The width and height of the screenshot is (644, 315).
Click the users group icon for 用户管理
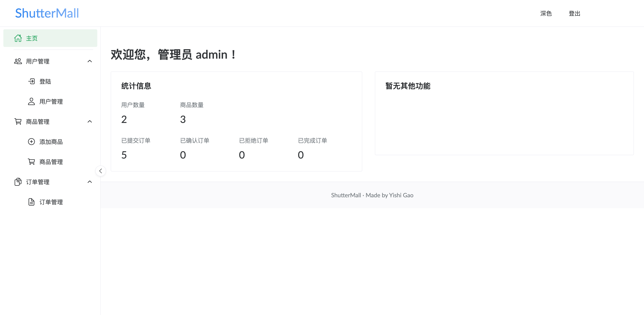tap(18, 61)
